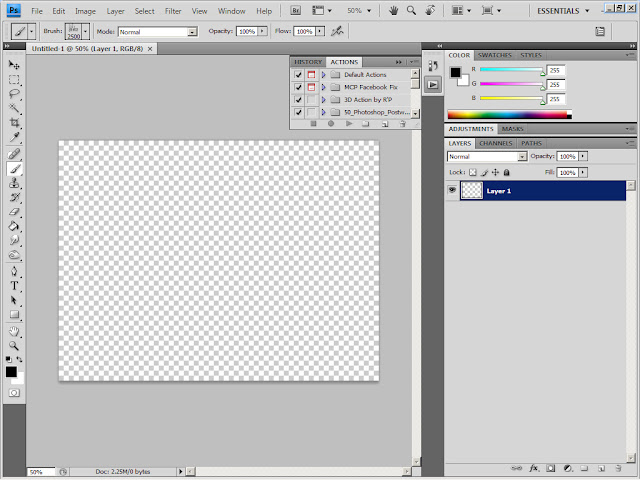
Task: Lock all layer properties
Action: pyautogui.click(x=507, y=172)
